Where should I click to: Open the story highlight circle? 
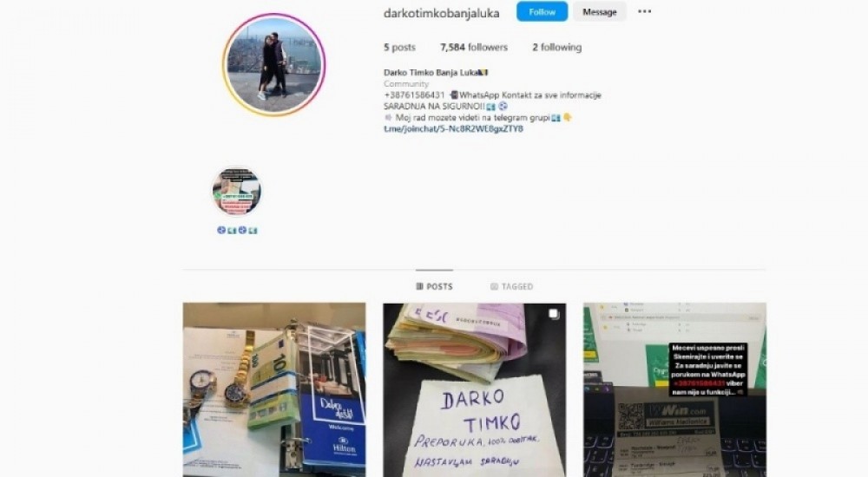[x=237, y=192]
